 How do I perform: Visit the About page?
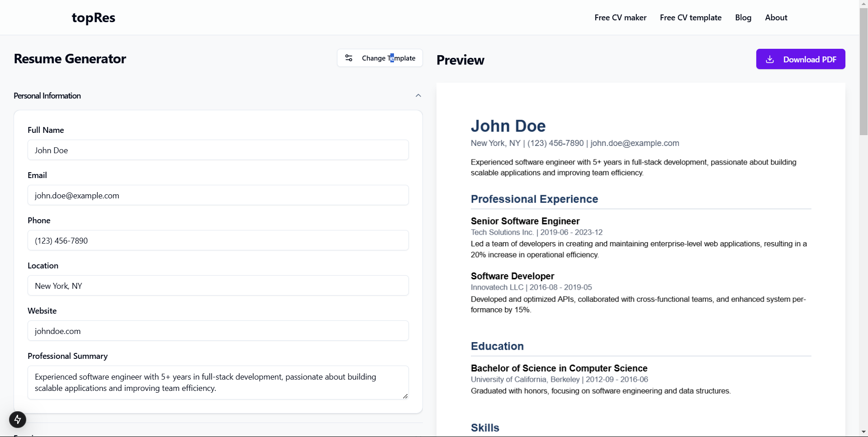point(776,18)
